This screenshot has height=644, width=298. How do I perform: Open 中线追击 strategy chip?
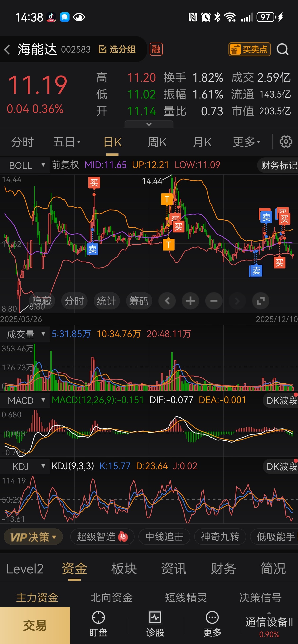click(x=164, y=537)
